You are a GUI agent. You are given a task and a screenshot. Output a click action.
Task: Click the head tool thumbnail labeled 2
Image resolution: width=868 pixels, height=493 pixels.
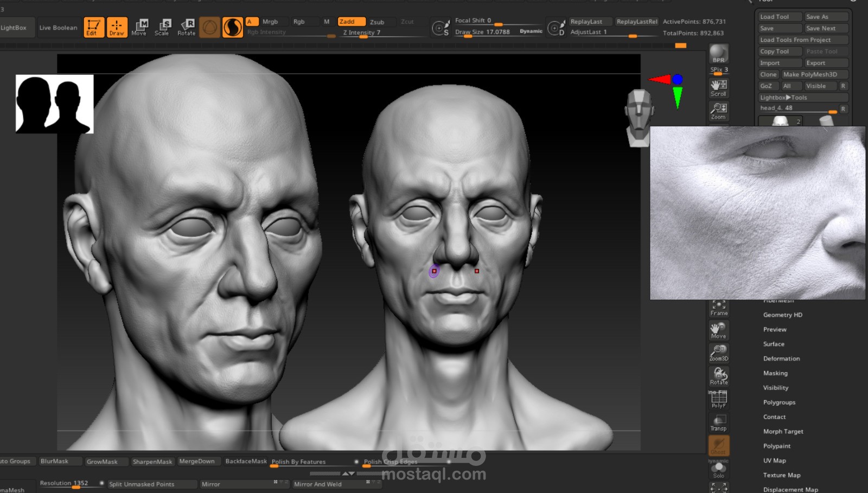point(781,120)
